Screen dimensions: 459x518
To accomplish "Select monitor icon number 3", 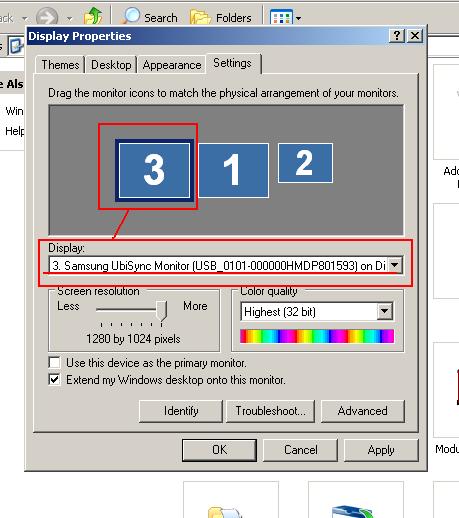I will click(x=154, y=170).
